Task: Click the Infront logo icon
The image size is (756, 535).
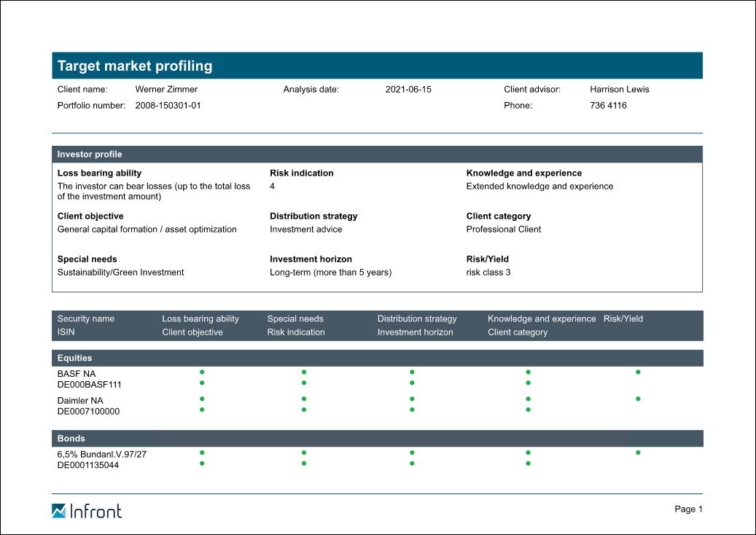Action: (59, 511)
